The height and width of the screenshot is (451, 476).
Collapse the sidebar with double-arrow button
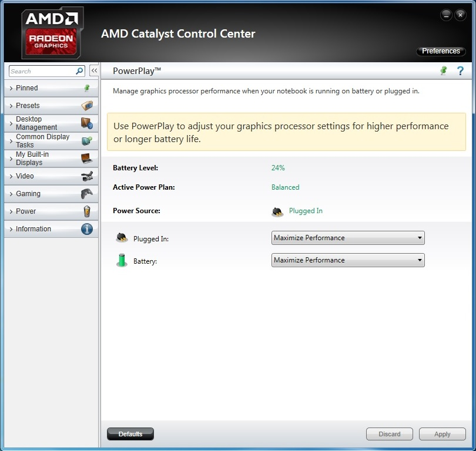click(94, 71)
